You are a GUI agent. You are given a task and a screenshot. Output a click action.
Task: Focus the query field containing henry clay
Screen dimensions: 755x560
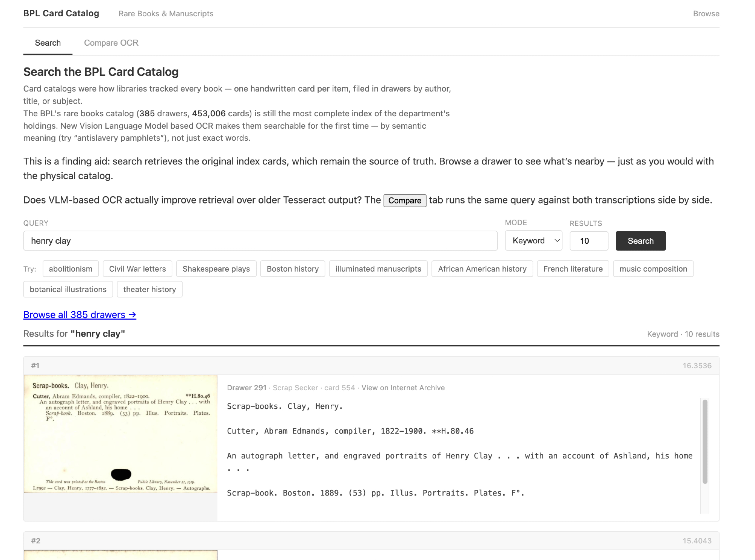pyautogui.click(x=260, y=241)
